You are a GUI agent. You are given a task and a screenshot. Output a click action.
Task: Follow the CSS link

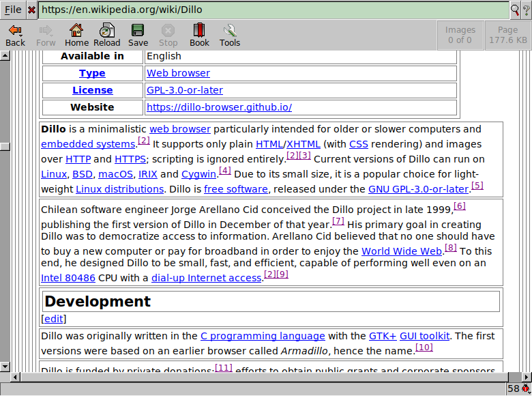coord(359,144)
